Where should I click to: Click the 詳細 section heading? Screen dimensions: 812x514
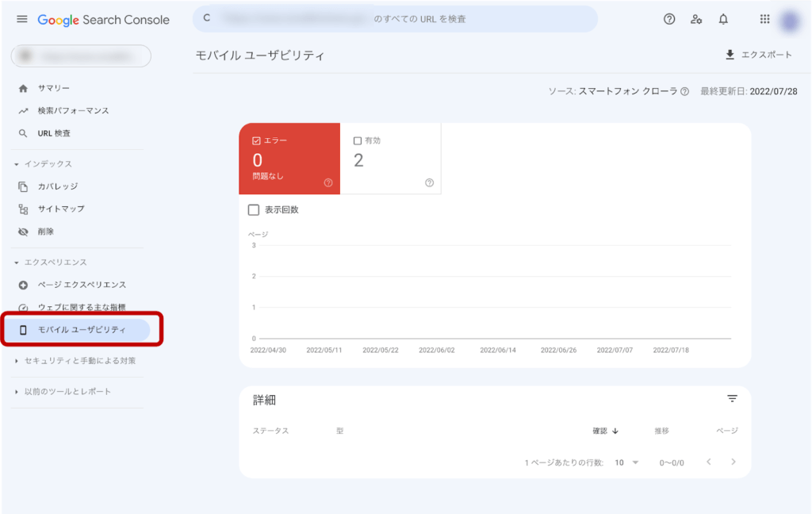pos(264,400)
